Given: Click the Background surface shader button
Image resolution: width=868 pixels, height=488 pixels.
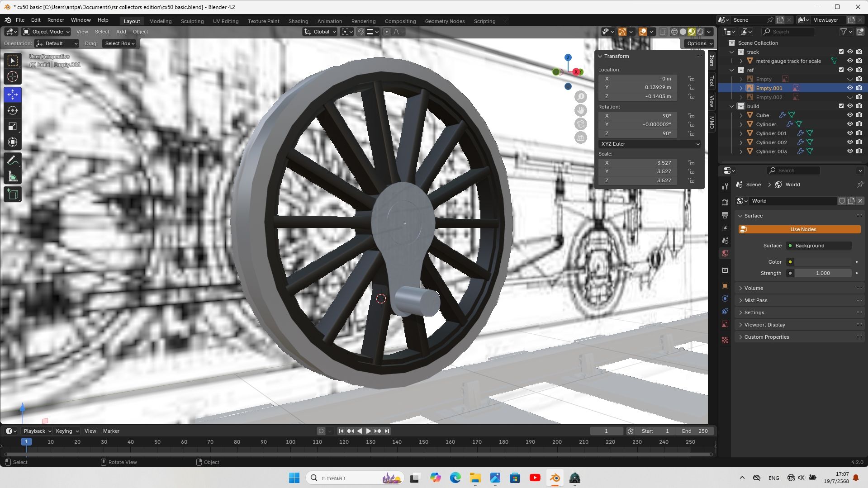Looking at the screenshot, I should click(x=819, y=246).
